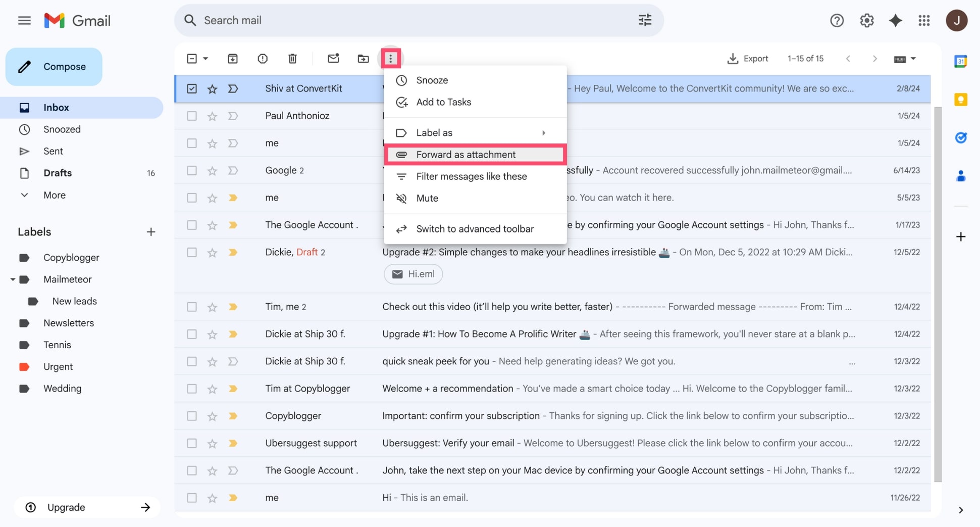Star the Paul Anthonioz email
This screenshot has width=980, height=527.
pyautogui.click(x=212, y=116)
